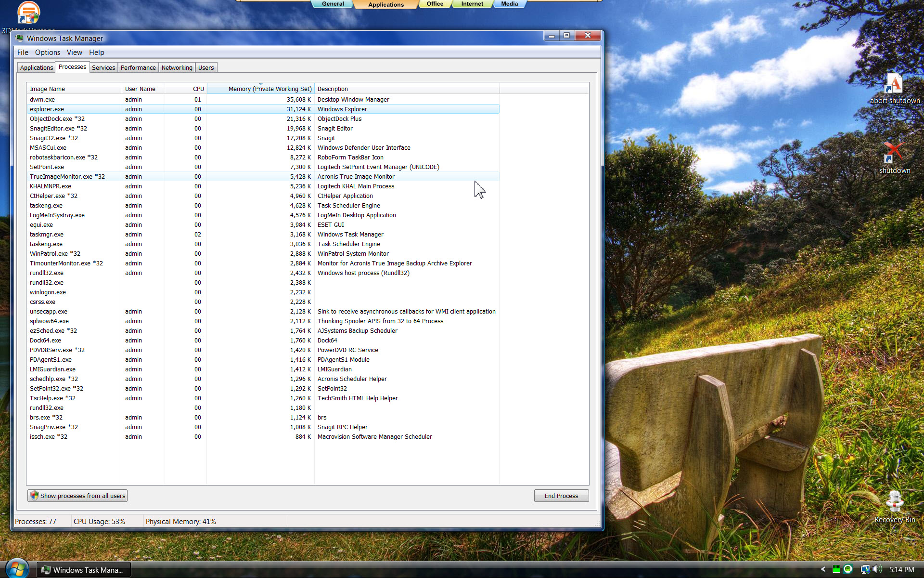Open the abort shutdown desktop shortcut
Screen dimensions: 924x578
point(894,88)
